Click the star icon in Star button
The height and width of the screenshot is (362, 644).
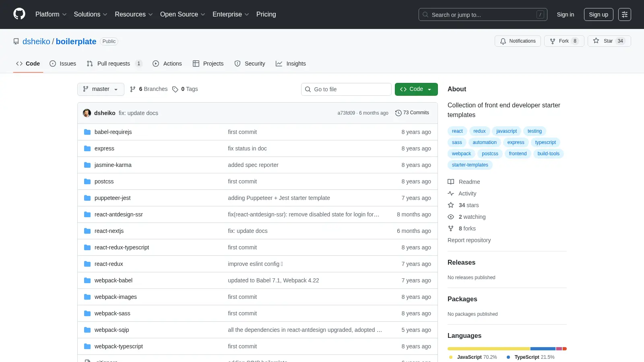[596, 41]
